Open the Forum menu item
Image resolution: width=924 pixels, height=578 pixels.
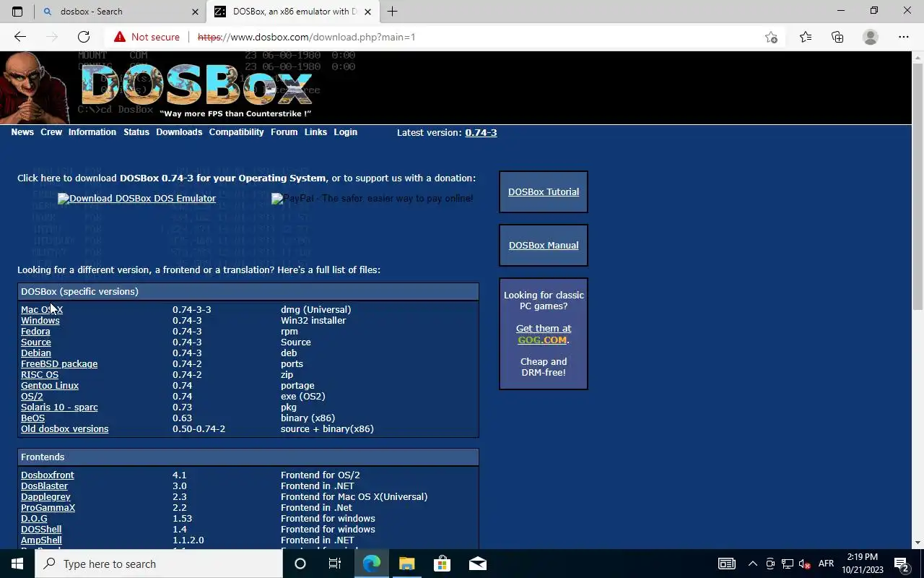tap(284, 132)
